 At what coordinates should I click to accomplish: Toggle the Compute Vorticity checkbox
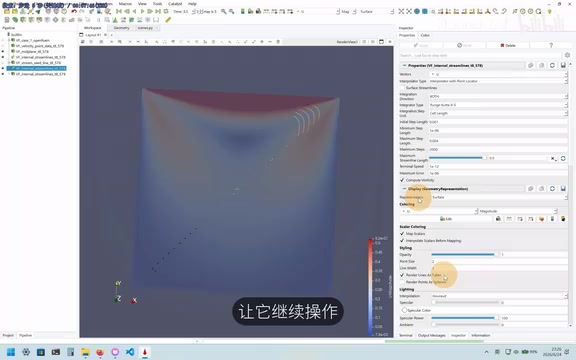[402, 180]
